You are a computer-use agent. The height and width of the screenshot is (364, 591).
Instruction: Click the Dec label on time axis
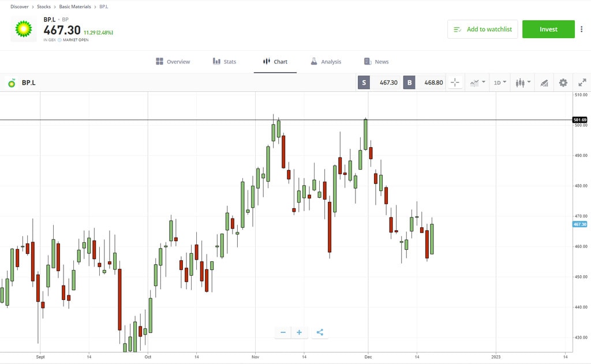[368, 357]
